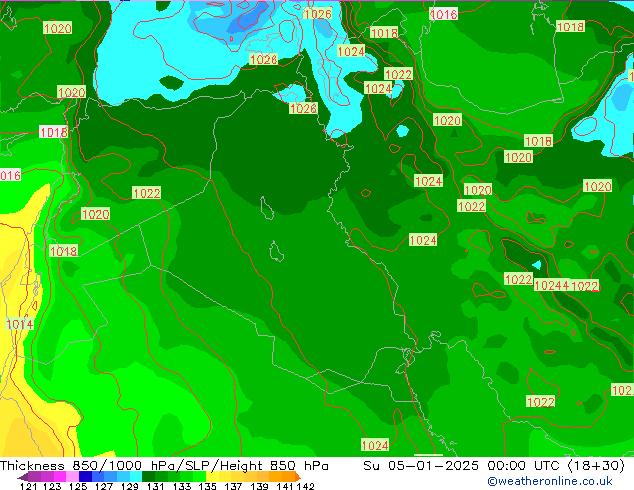634x490 pixels.
Task: Click the dark blue legend swatch
Action: click(x=85, y=477)
